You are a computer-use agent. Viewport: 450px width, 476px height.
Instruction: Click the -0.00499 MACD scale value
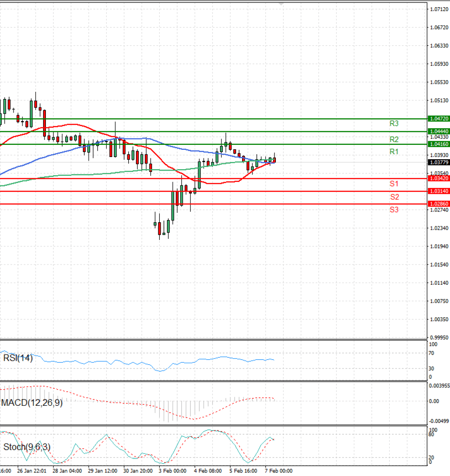[x=439, y=421]
